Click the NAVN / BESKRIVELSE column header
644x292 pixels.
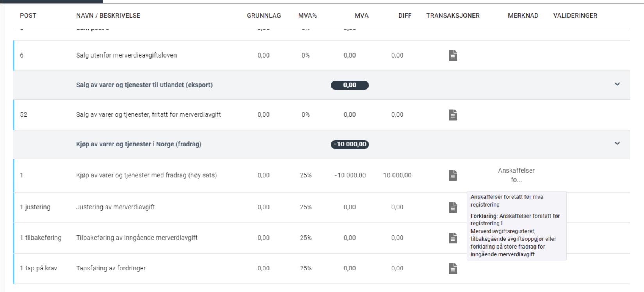(x=108, y=16)
